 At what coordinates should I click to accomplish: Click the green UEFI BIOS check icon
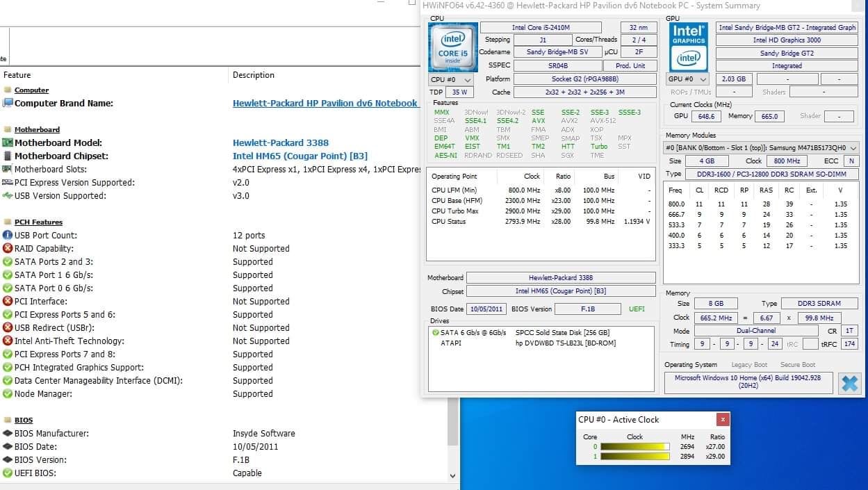(8, 473)
